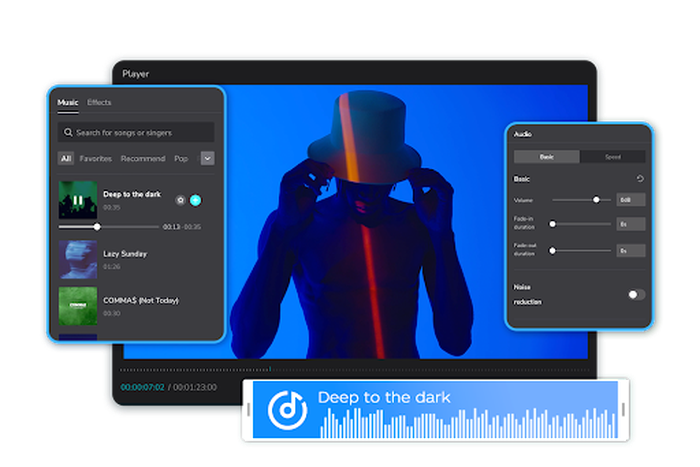700x467 pixels.
Task: Select the Favorites music category
Action: pos(96,158)
